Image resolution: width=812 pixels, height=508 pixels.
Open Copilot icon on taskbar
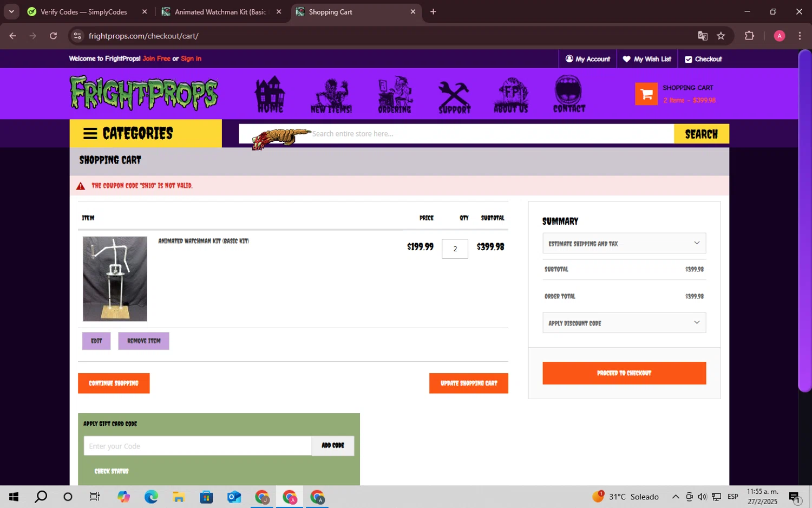point(123,497)
